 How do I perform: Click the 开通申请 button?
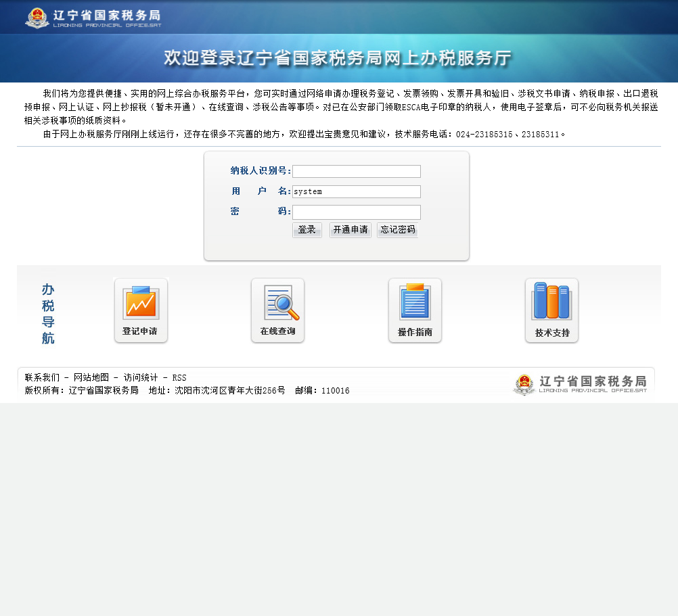[x=351, y=230]
